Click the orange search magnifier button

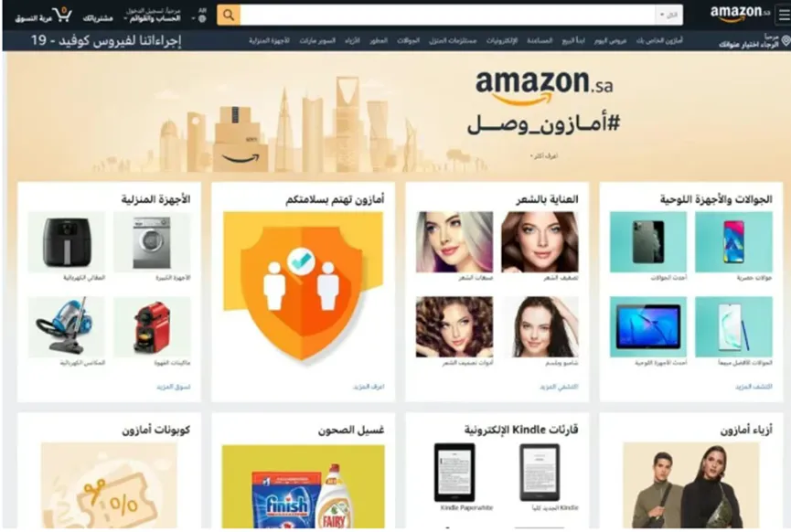228,16
